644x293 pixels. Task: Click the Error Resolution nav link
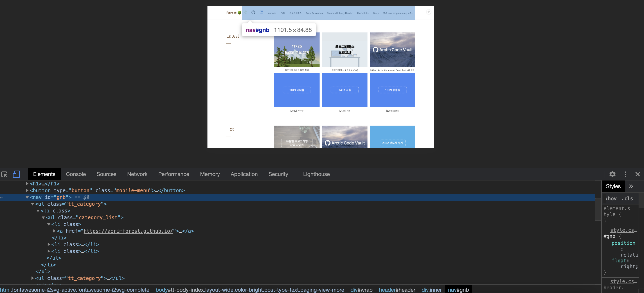click(314, 13)
